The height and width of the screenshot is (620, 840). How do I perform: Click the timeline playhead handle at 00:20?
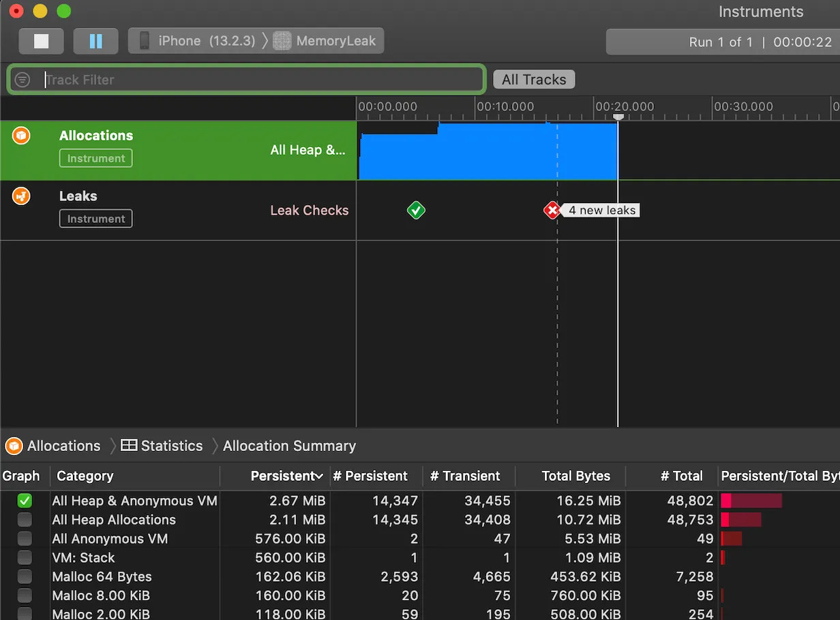pyautogui.click(x=618, y=117)
